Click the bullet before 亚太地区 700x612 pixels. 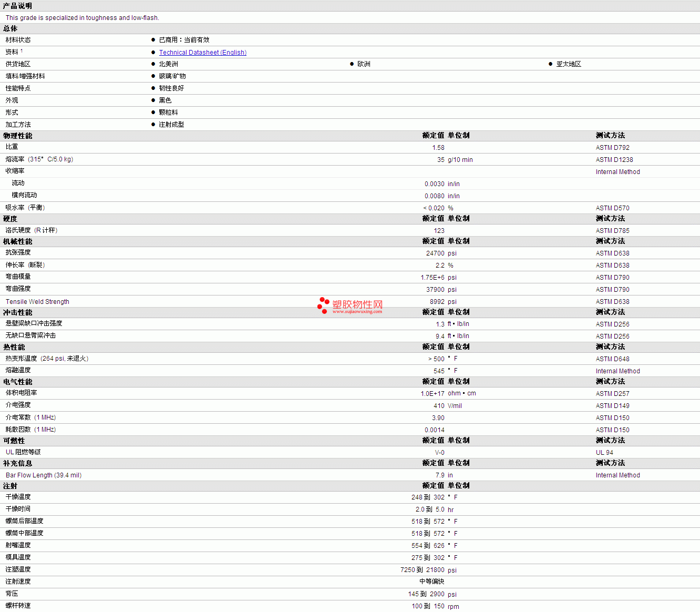551,64
